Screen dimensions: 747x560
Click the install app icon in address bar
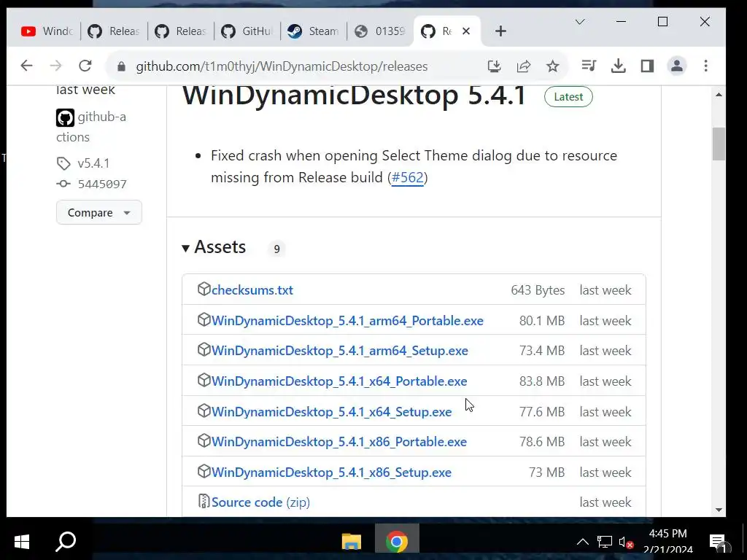[x=494, y=66]
